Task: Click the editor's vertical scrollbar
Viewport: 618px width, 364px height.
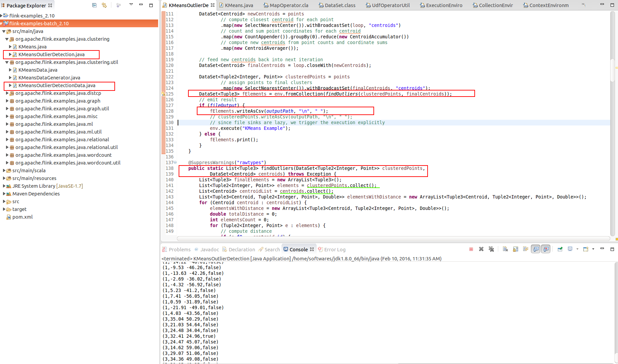Action: (x=612, y=71)
